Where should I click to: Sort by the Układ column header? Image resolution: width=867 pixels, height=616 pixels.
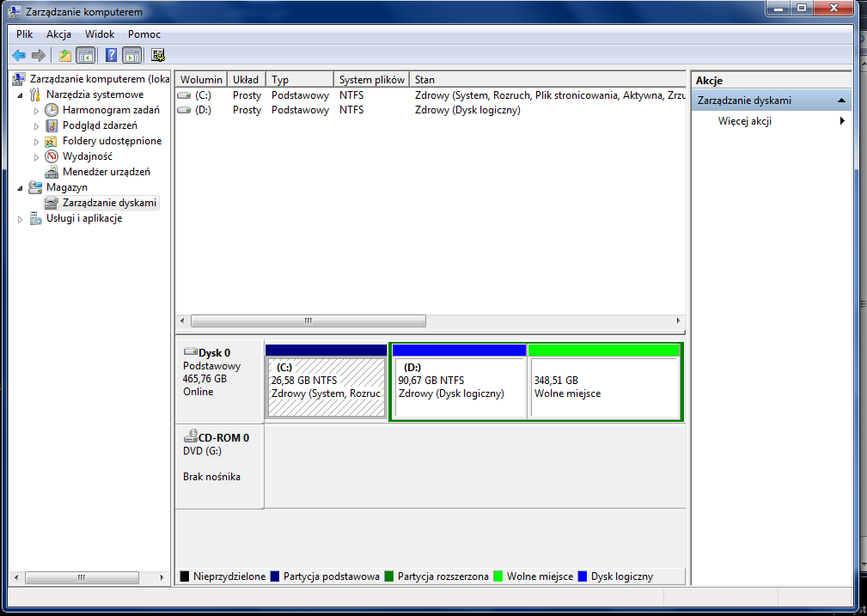point(247,80)
